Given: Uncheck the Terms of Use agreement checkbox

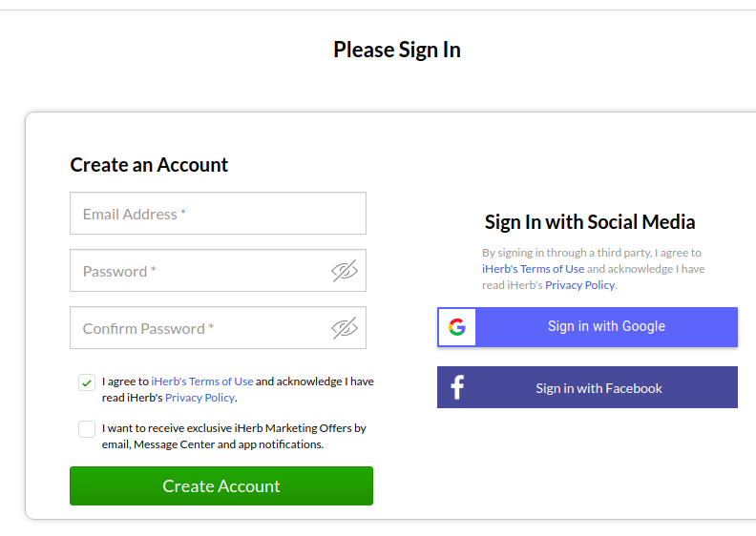Looking at the screenshot, I should (87, 382).
